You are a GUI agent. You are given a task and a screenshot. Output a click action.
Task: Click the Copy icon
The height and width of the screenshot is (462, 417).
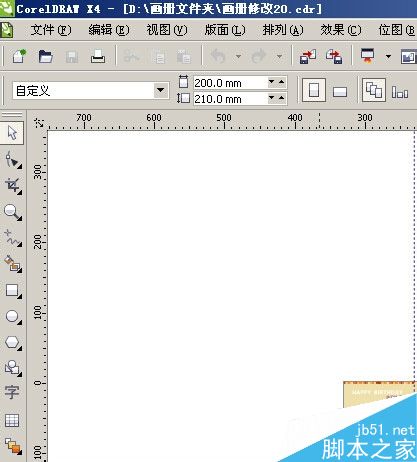point(159,56)
